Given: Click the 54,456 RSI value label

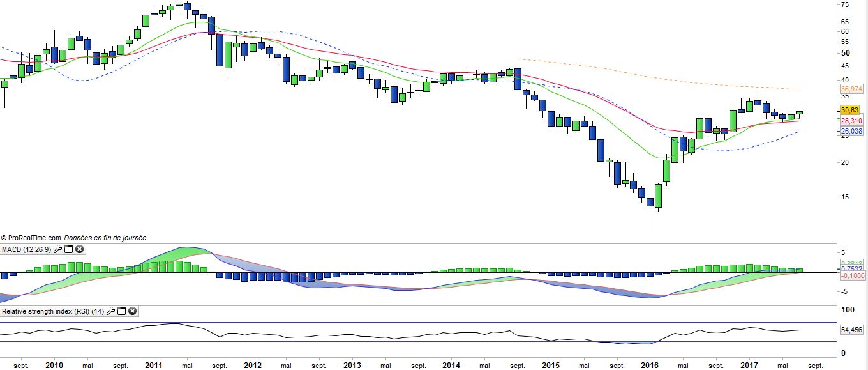Looking at the screenshot, I should (852, 330).
